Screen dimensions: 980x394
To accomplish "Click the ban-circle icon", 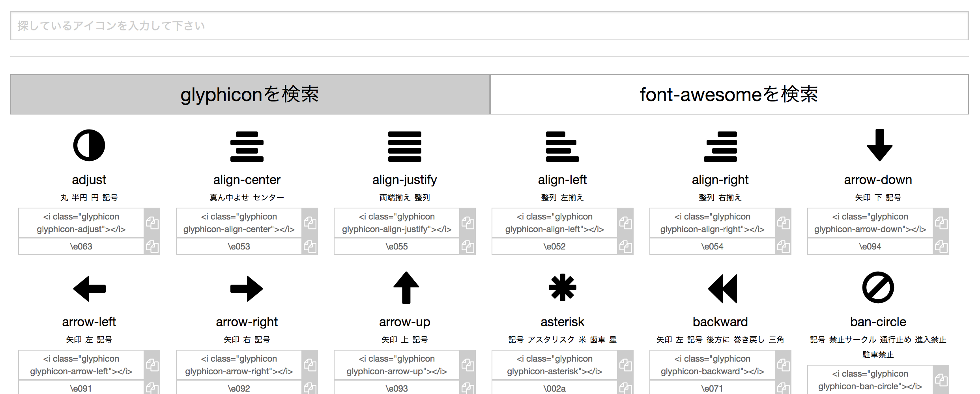I will [878, 287].
